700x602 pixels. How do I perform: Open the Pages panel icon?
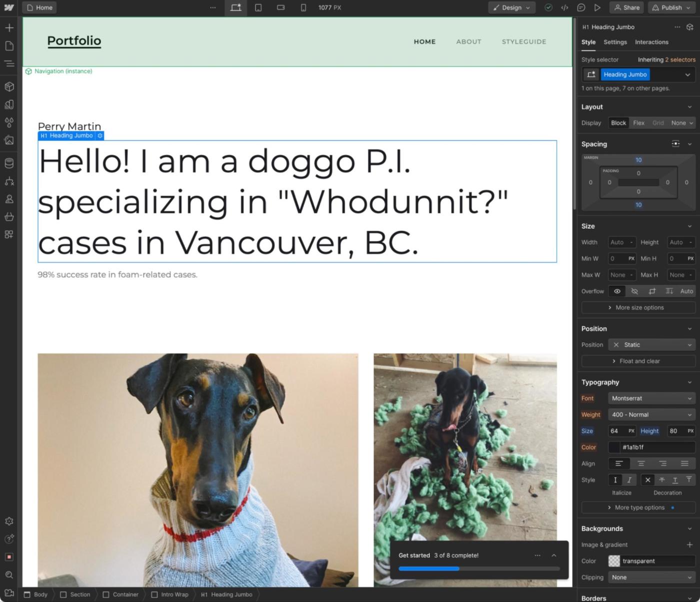9,46
